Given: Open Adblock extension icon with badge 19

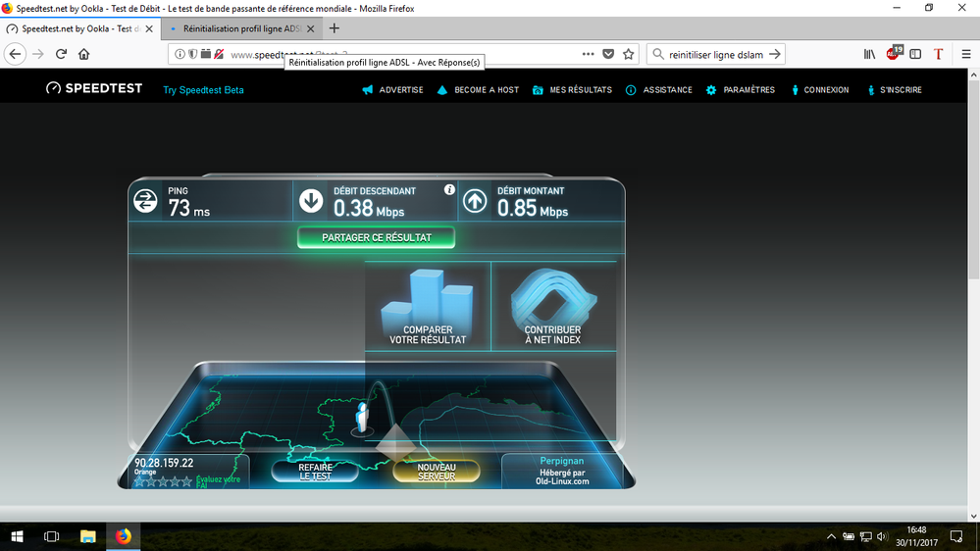Looking at the screenshot, I should point(894,53).
